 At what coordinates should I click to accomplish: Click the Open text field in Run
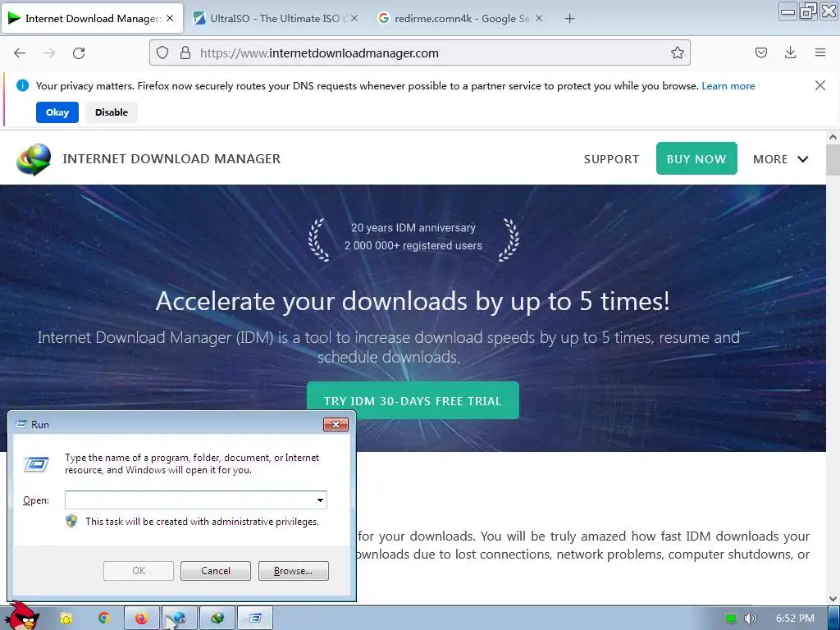click(x=189, y=500)
